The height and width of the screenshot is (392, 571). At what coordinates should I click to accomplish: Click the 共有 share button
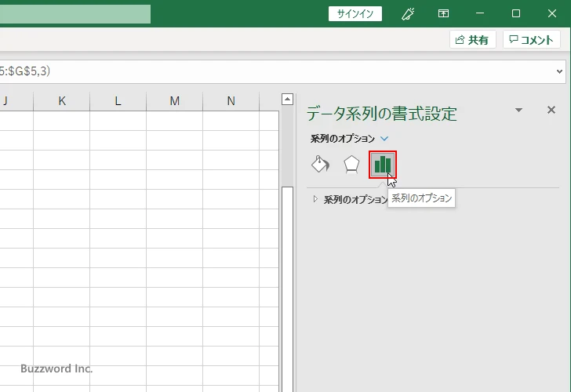pyautogui.click(x=472, y=40)
